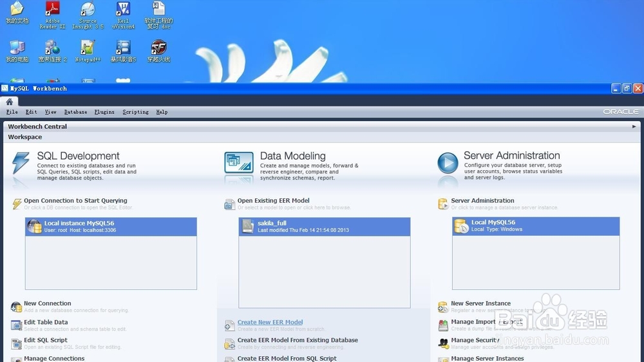
Task: Click New Connection link
Action: coord(47,303)
